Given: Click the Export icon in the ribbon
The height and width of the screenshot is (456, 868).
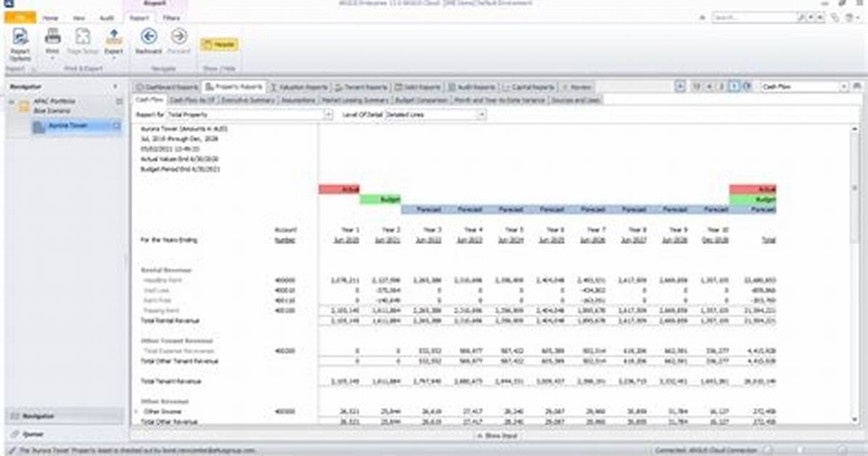Looking at the screenshot, I should (113, 36).
